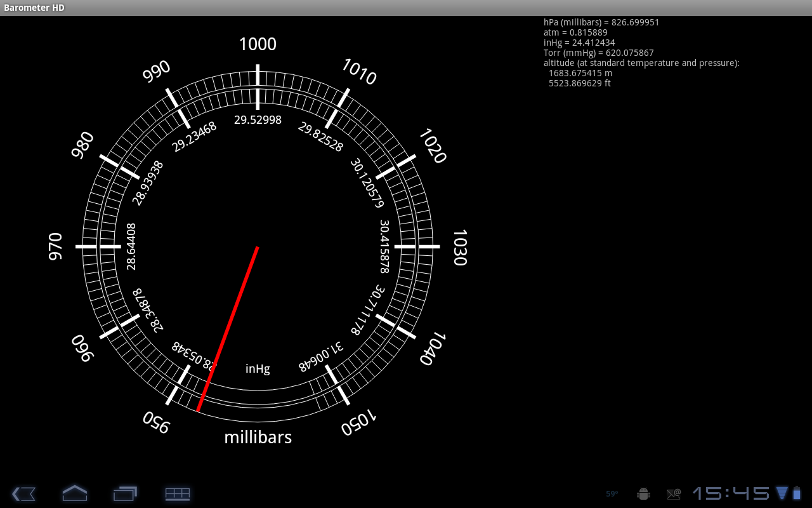Open the menu grid button
Image resolution: width=812 pixels, height=508 pixels.
tap(178, 493)
